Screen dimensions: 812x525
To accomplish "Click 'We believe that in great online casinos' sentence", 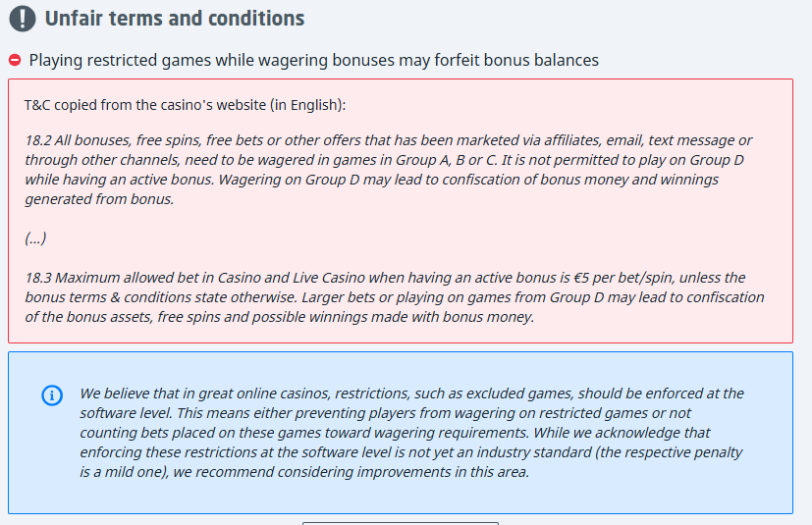I will [x=204, y=394].
